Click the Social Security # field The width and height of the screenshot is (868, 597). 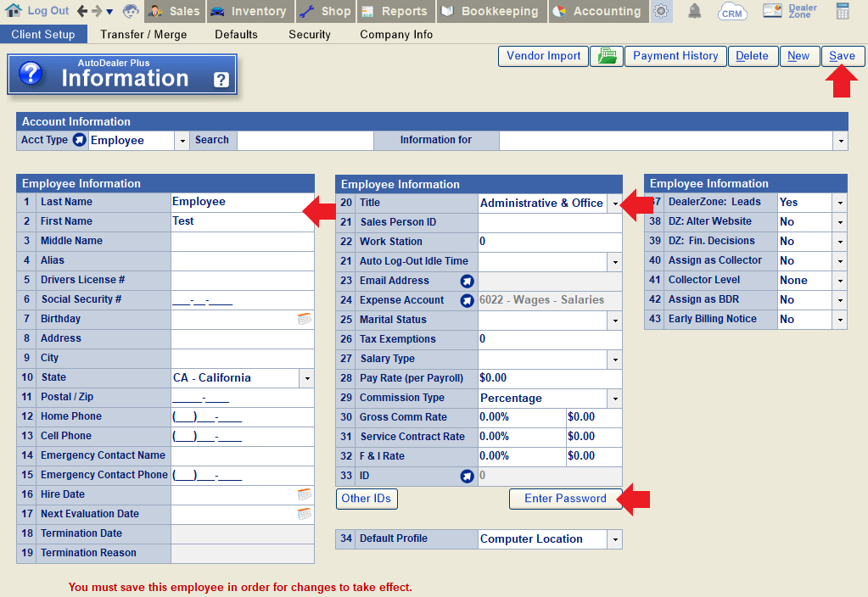[x=243, y=299]
